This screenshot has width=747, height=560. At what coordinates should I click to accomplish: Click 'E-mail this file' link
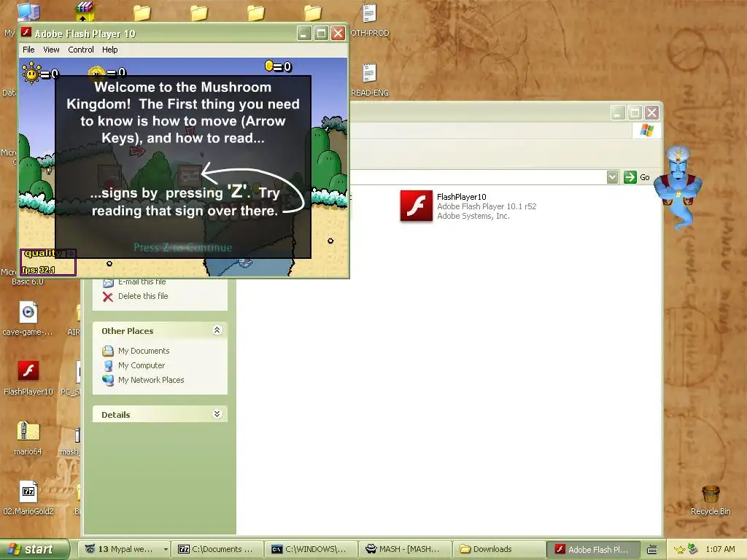click(142, 281)
